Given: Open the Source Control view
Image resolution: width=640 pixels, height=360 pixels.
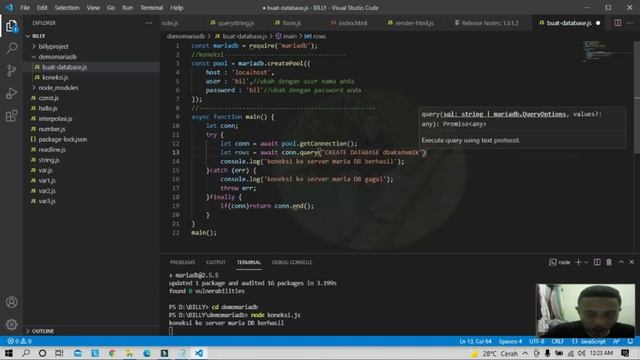Looking at the screenshot, I should [11, 71].
